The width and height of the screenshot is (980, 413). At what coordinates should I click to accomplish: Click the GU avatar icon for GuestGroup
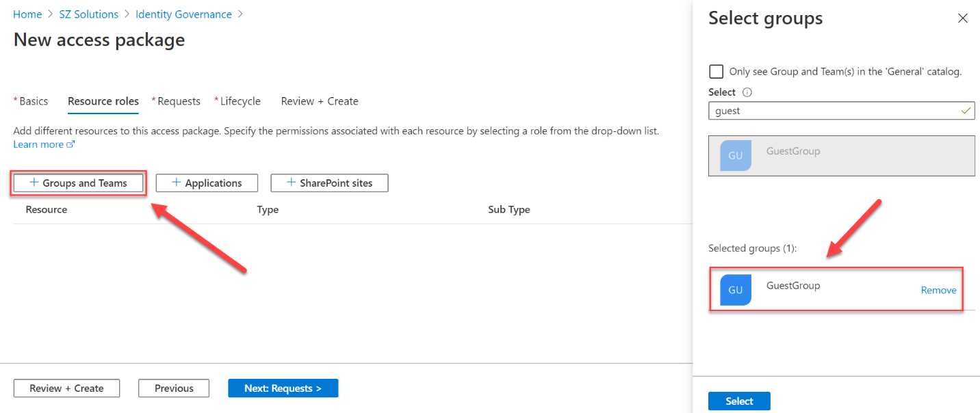734,289
